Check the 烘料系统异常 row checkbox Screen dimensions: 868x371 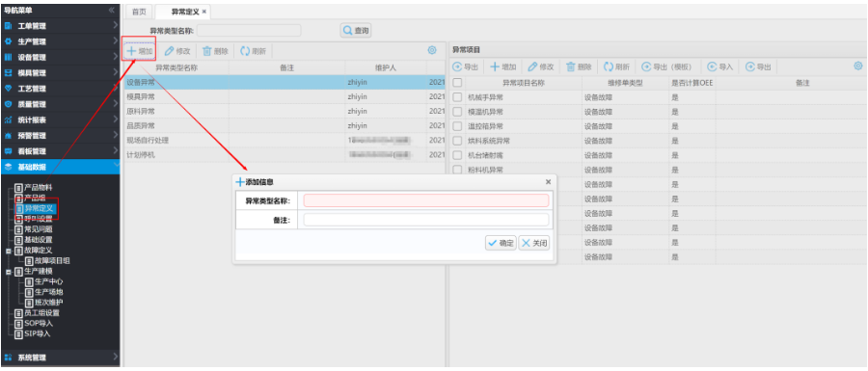pos(457,141)
